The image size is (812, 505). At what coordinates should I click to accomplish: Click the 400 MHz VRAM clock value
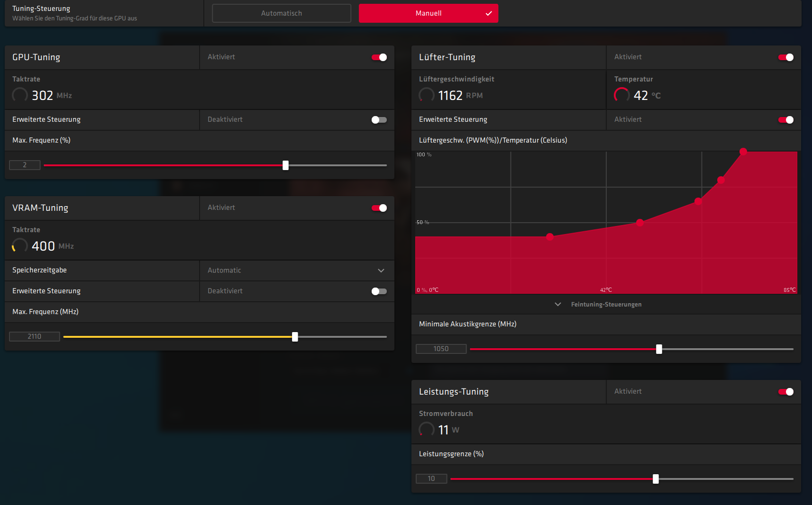[x=53, y=246]
